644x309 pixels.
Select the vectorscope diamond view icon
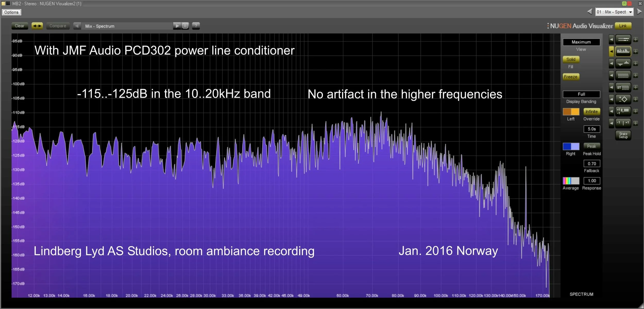point(623,99)
